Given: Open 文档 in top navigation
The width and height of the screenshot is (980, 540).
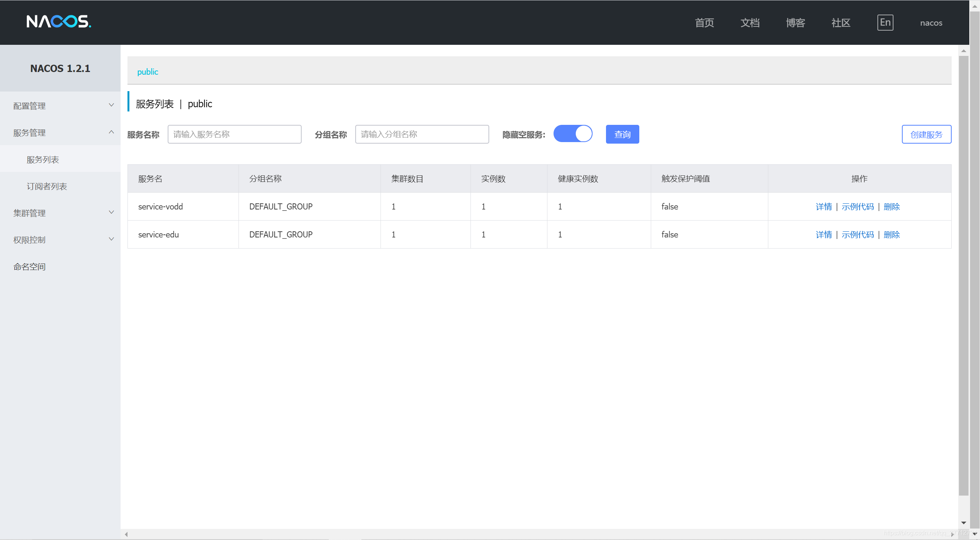Looking at the screenshot, I should point(750,23).
